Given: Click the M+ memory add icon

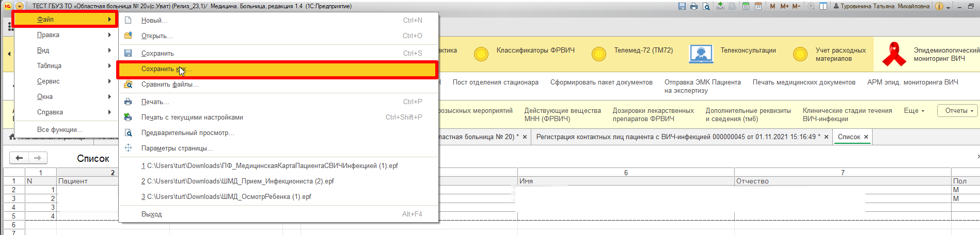Looking at the screenshot, I should point(784,6).
